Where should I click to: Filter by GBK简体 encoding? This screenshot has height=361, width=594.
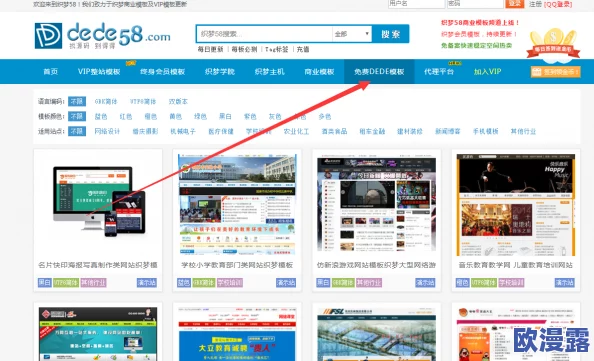(x=106, y=102)
